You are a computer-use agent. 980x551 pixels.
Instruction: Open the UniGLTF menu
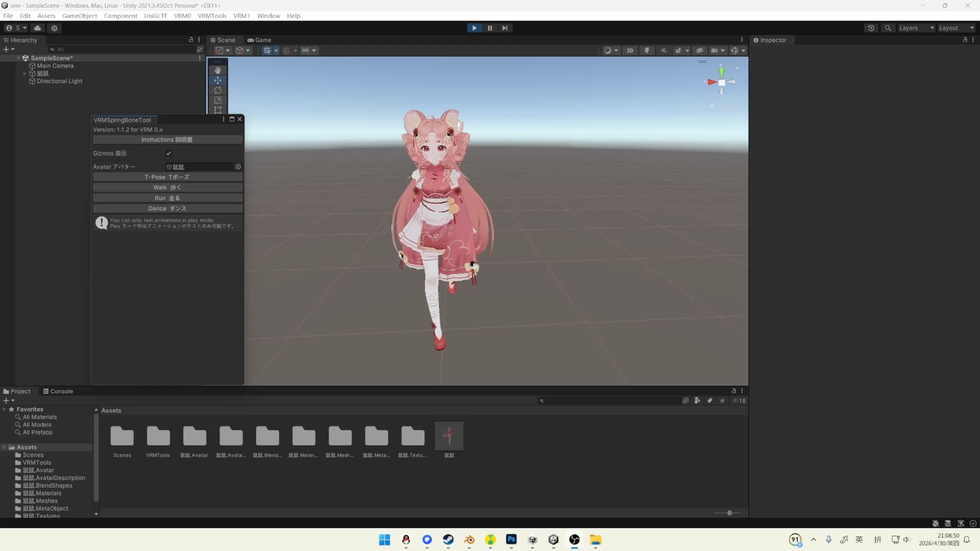[x=156, y=16]
